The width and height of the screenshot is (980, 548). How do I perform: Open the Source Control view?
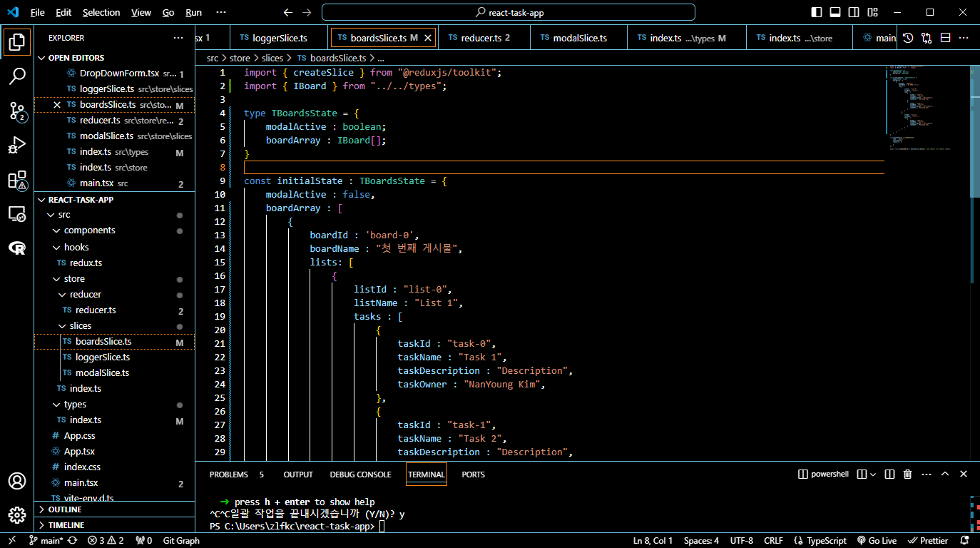coord(17,111)
